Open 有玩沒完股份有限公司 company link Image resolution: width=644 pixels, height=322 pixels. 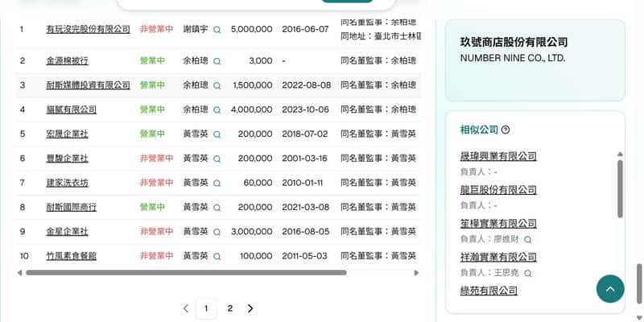(x=88, y=29)
